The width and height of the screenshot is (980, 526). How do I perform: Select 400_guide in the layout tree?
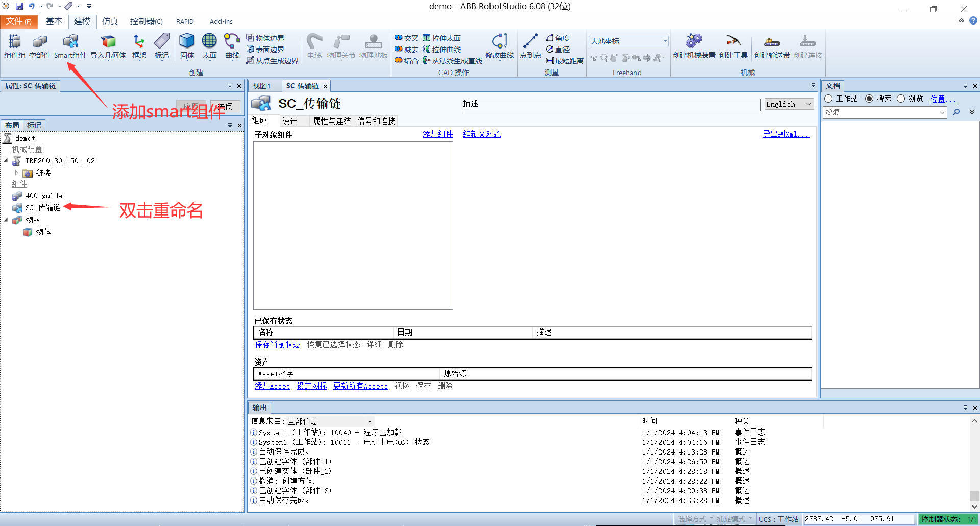click(x=44, y=196)
